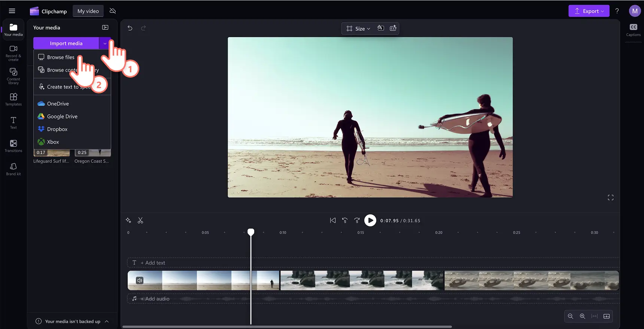
Task: Select Browse content library menu item
Action: click(72, 70)
